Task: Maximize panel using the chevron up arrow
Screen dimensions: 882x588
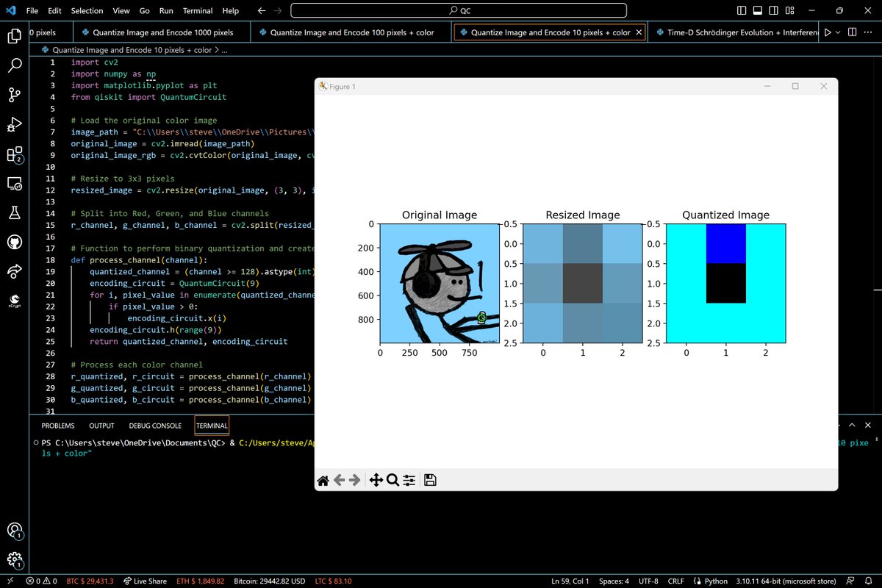Action: [852, 426]
